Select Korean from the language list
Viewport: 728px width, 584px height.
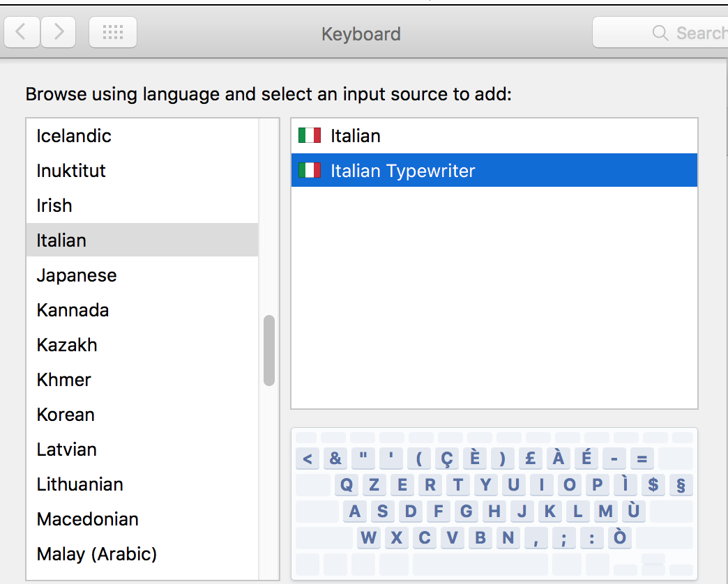(x=66, y=415)
